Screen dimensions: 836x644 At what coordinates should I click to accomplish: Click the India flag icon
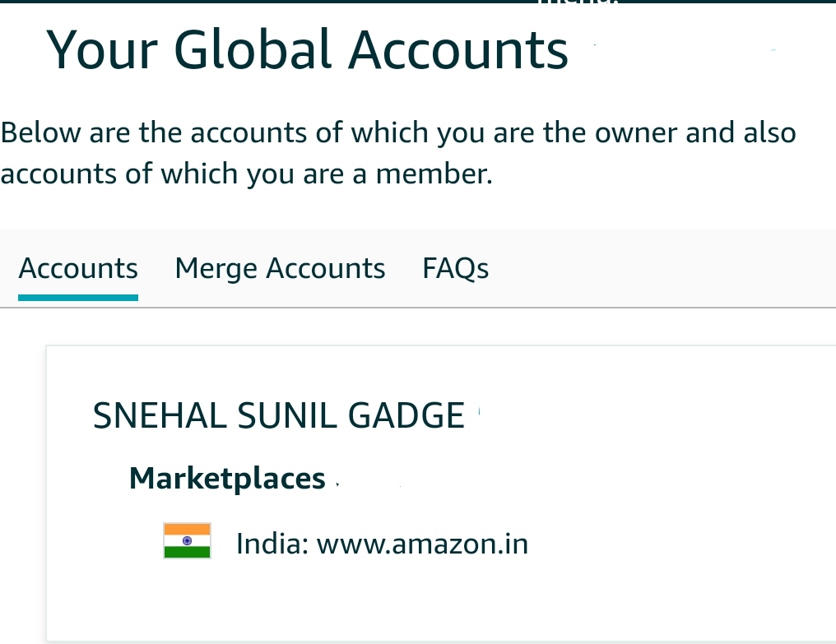(x=187, y=540)
